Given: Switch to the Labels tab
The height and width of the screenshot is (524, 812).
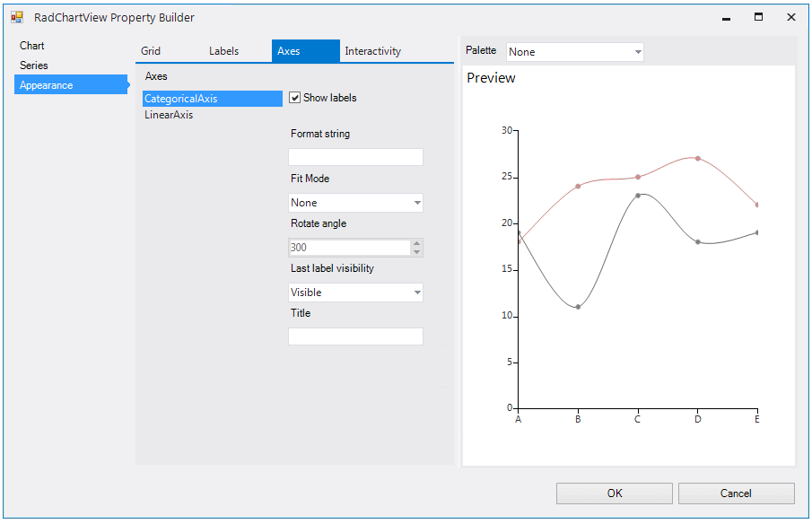Looking at the screenshot, I should (224, 51).
